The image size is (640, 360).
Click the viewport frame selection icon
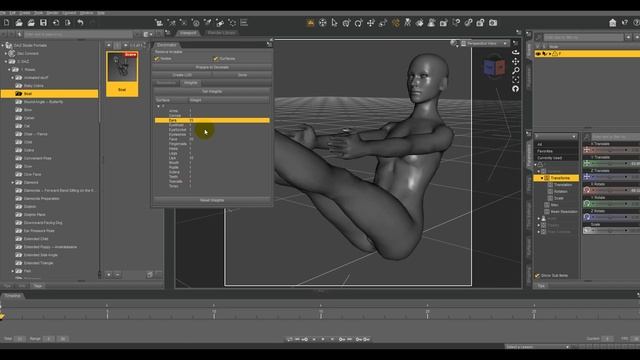click(x=516, y=80)
